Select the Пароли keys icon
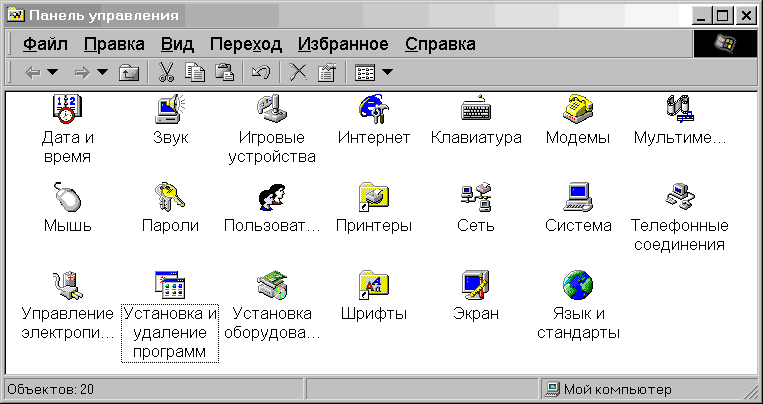The image size is (763, 404). click(170, 197)
